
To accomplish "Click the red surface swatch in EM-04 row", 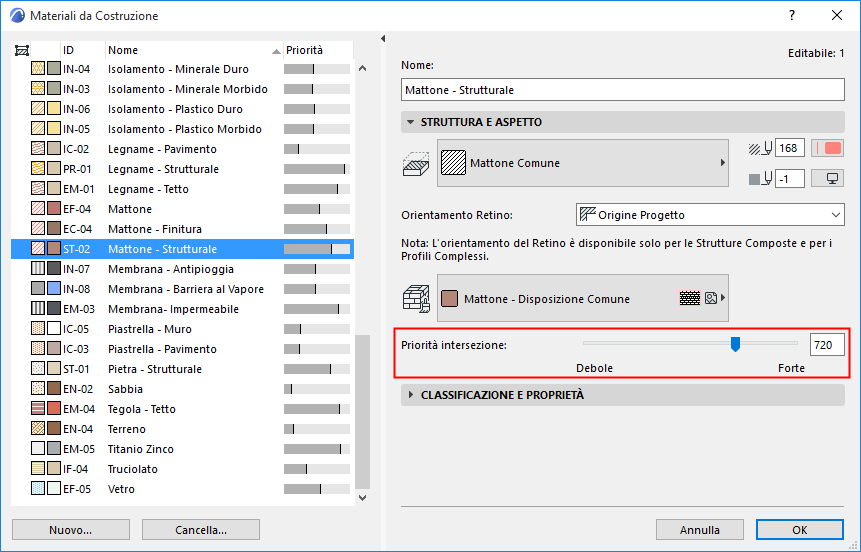I will click(x=54, y=409).
